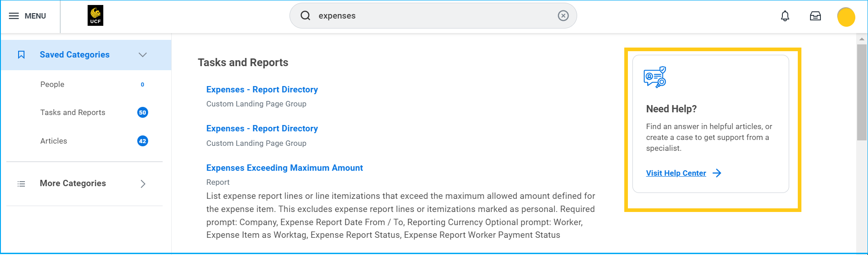
Task: Open first Expenses - Report Directory link
Action: (x=262, y=90)
